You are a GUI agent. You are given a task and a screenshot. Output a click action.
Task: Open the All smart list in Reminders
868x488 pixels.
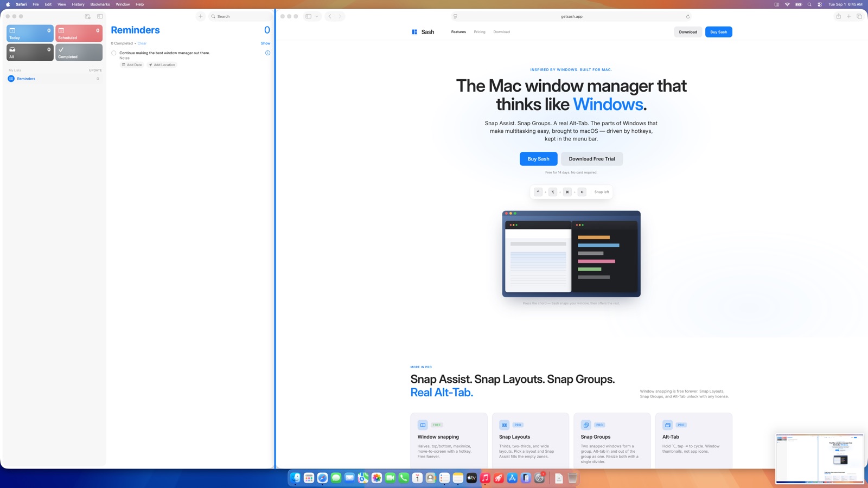30,52
